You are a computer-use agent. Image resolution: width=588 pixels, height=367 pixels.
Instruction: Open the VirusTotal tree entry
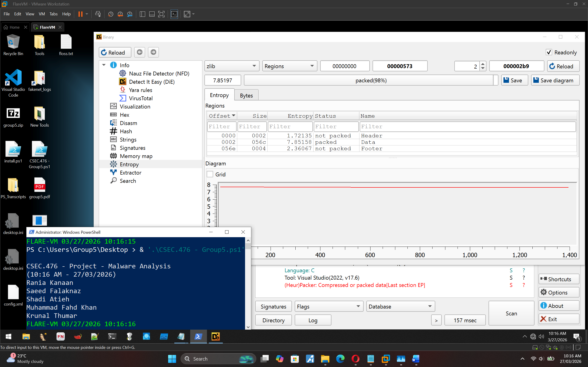click(141, 98)
